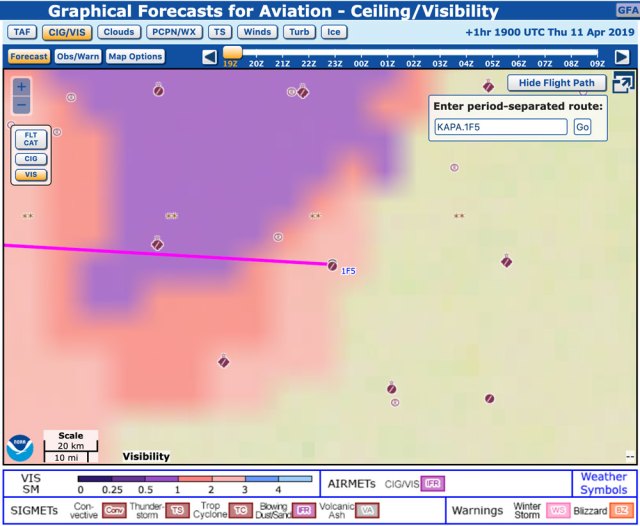Step time forward with right arrow
Screen dimensions: 640x526
[622, 57]
